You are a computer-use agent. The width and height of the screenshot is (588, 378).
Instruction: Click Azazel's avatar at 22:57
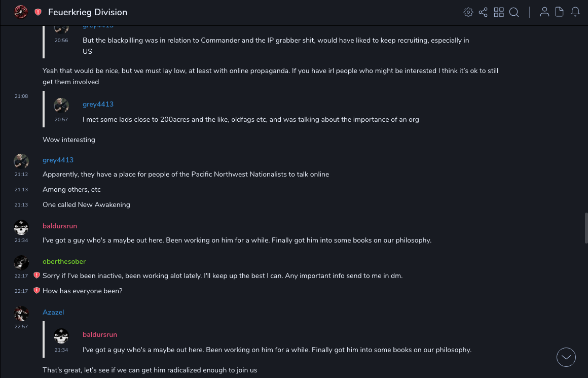tap(21, 314)
